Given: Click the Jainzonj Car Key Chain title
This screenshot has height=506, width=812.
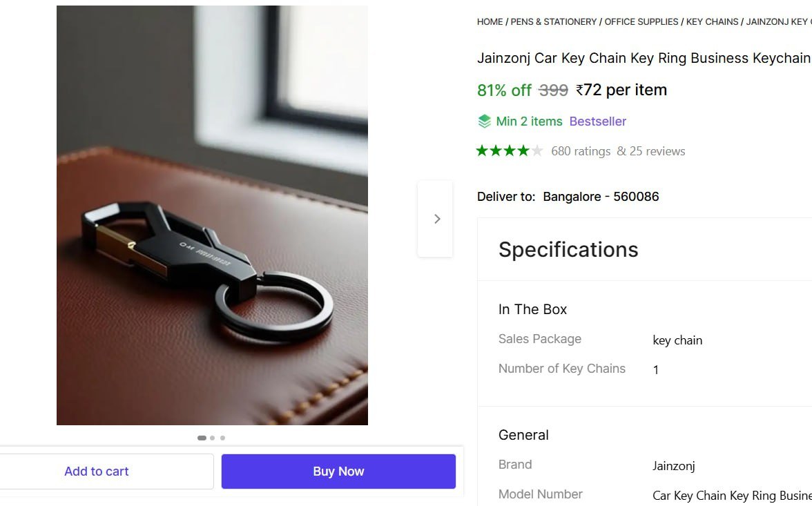Looking at the screenshot, I should click(x=644, y=59).
